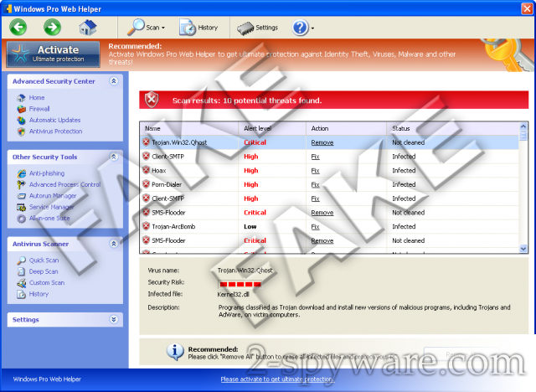The height and width of the screenshot is (392, 536).
Task: Start a Quick Scan from sidebar
Action: [44, 260]
